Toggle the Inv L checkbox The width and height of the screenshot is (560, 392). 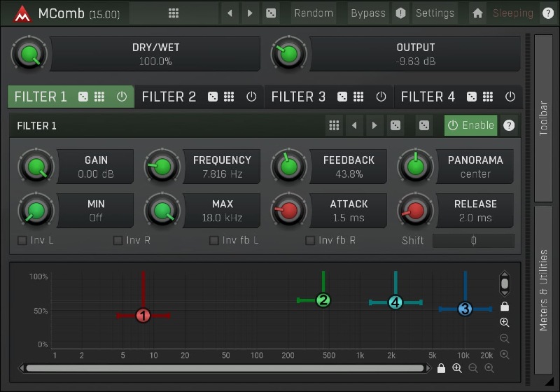pos(22,241)
